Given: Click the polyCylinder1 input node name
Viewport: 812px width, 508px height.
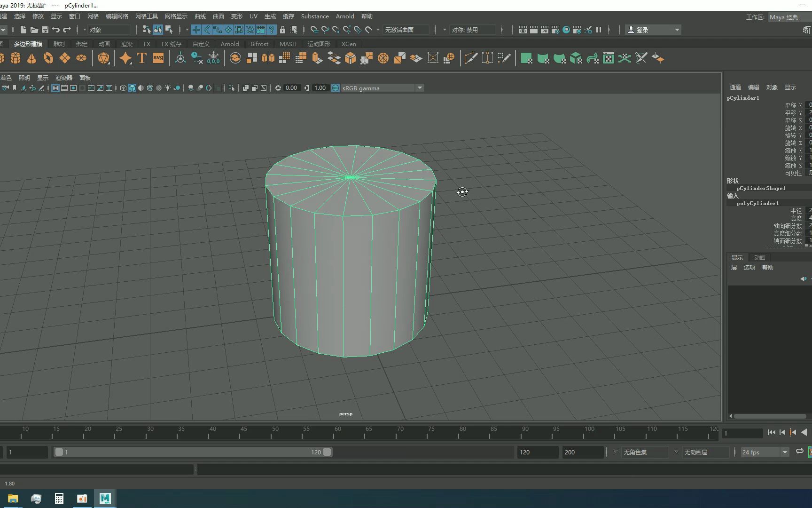Looking at the screenshot, I should 757,203.
